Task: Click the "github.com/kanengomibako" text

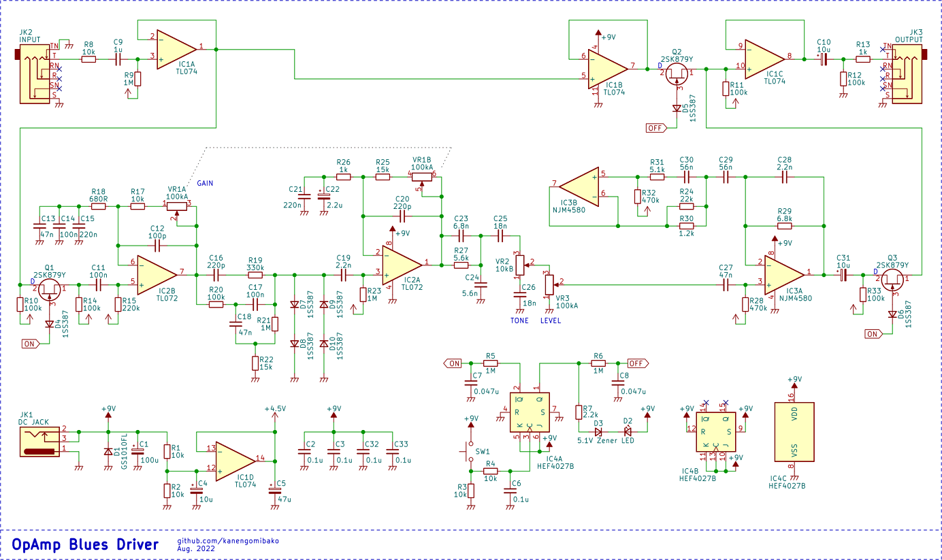Action: 228,540
